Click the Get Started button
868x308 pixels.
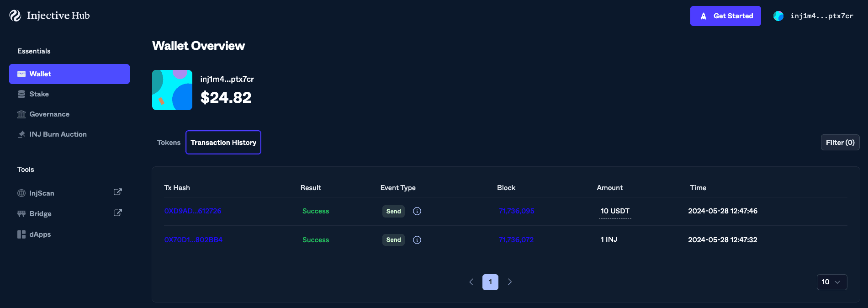[x=725, y=16]
